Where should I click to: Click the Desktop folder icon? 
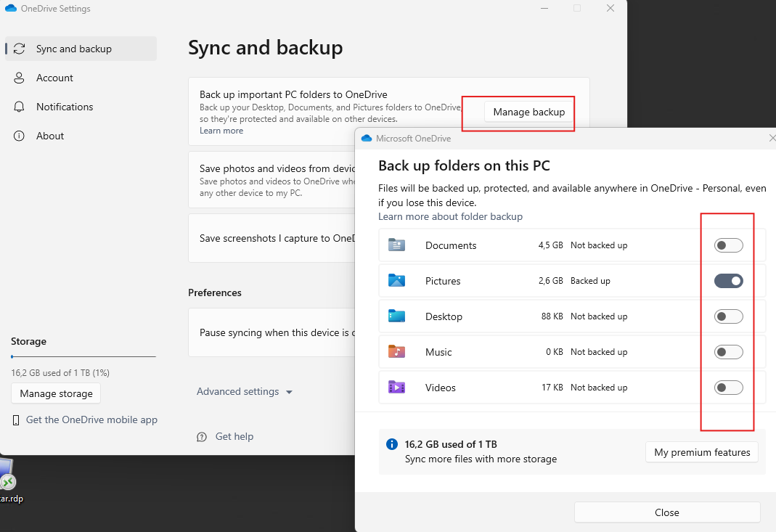coord(396,316)
